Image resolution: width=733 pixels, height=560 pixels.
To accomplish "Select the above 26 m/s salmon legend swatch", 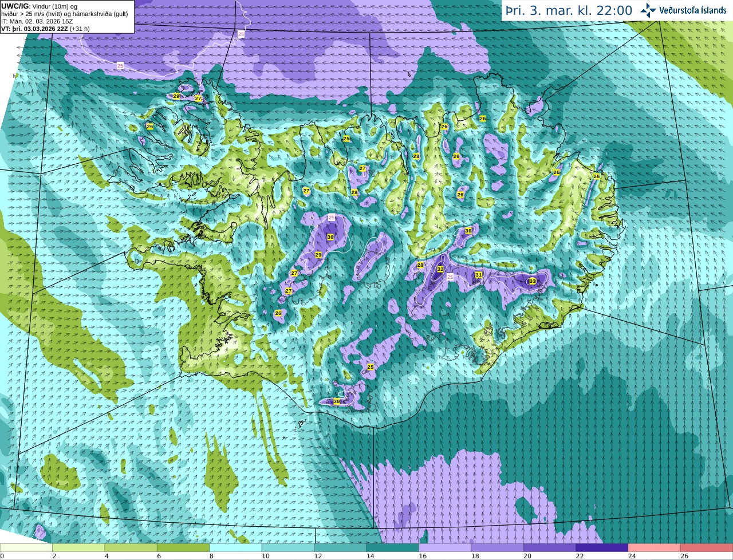I will coord(707,547).
